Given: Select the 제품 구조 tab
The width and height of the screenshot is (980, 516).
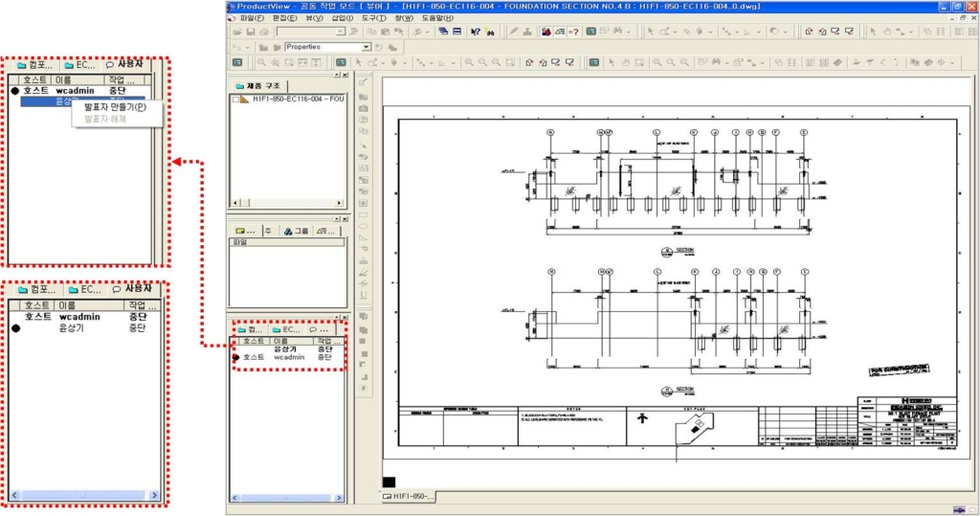Looking at the screenshot, I should 258,86.
